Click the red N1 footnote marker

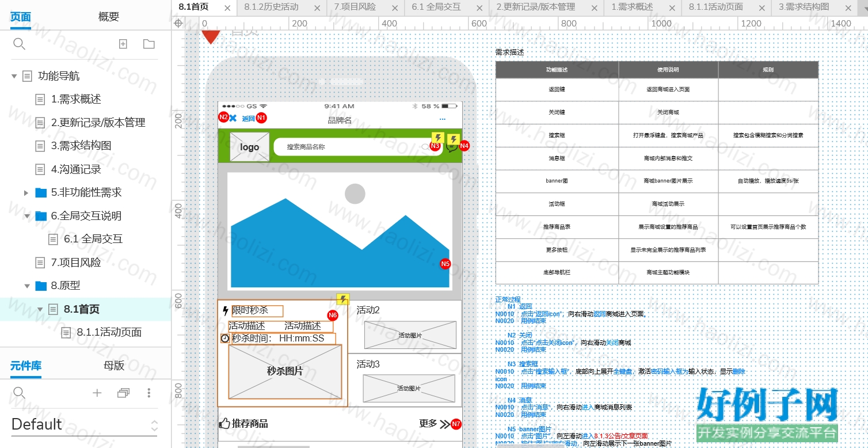click(261, 117)
